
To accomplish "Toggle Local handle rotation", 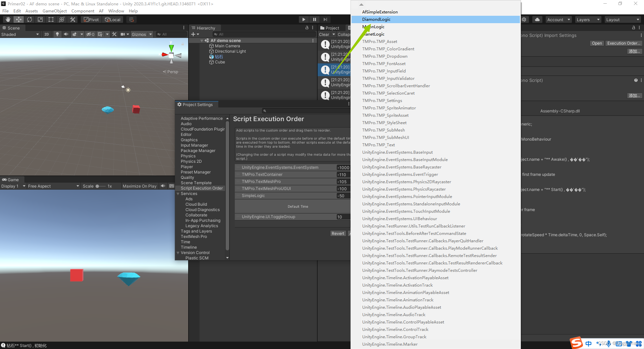I will (x=113, y=19).
